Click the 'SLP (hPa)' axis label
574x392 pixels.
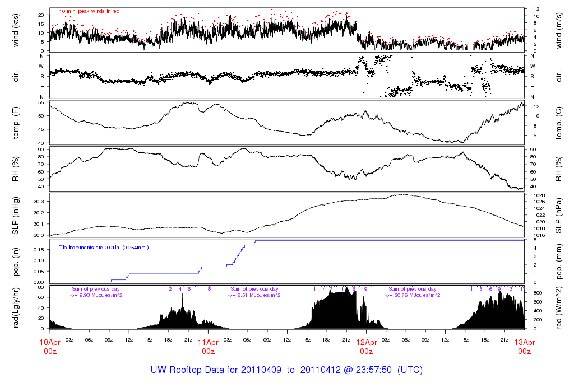[559, 216]
